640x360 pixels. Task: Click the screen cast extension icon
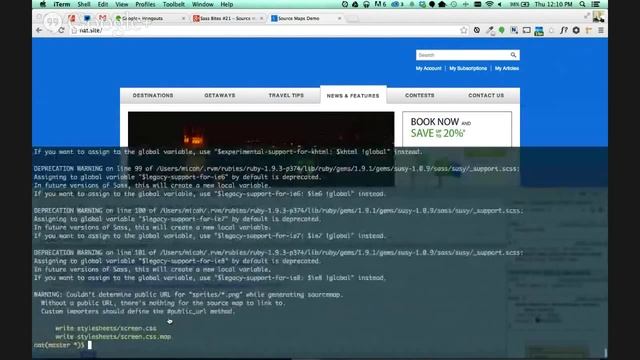(527, 30)
